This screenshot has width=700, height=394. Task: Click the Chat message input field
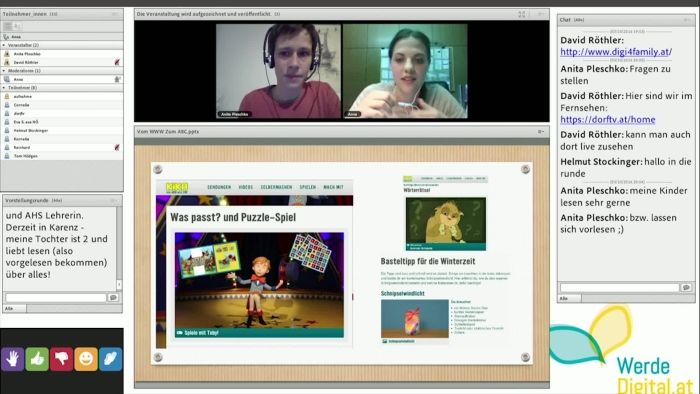tap(619, 287)
